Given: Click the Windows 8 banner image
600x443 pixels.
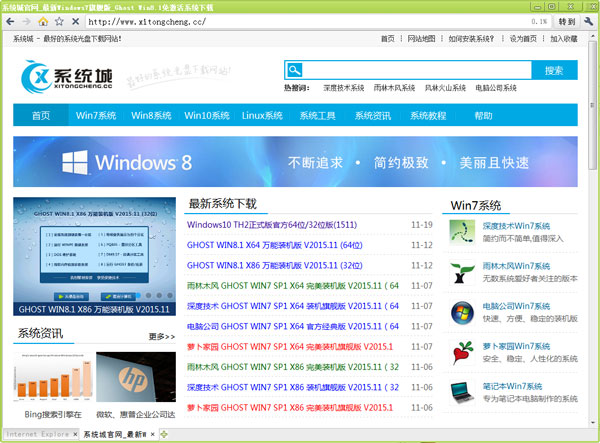Looking at the screenshot, I should coord(295,161).
